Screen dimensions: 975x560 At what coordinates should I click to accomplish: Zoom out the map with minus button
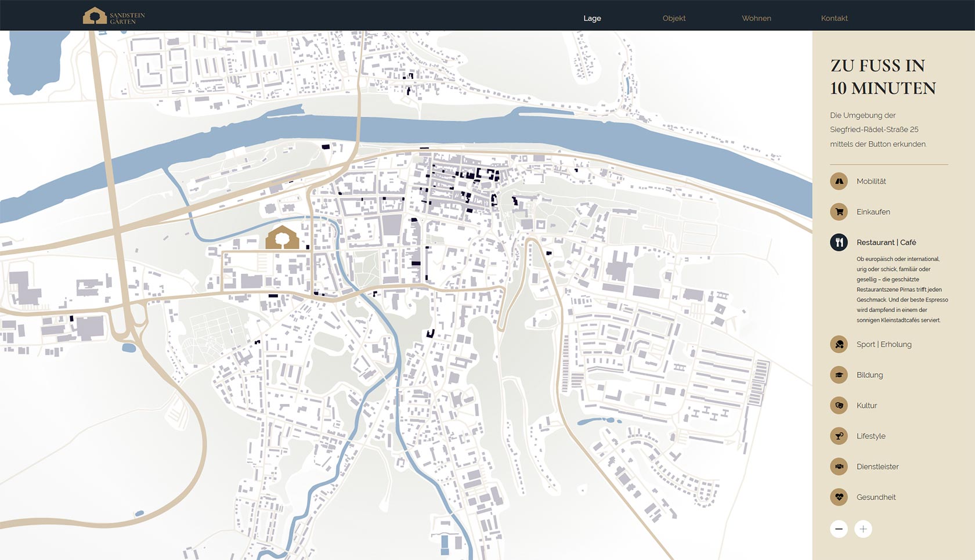(839, 529)
